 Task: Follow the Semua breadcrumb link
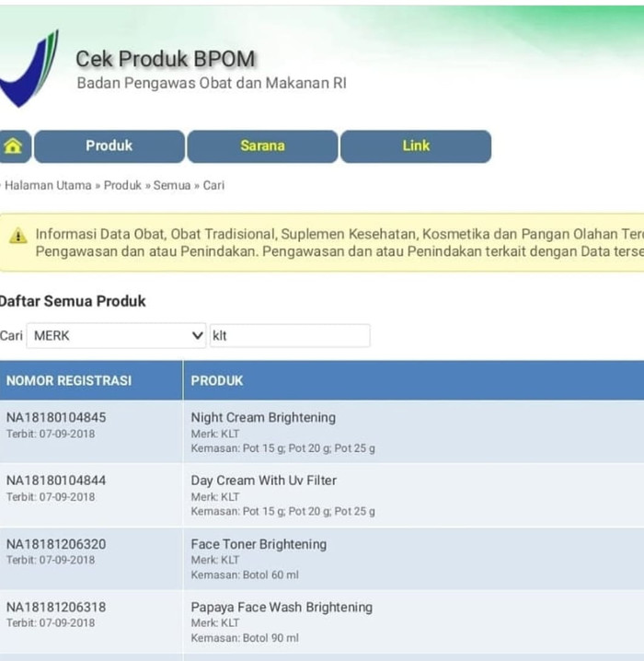point(172,185)
